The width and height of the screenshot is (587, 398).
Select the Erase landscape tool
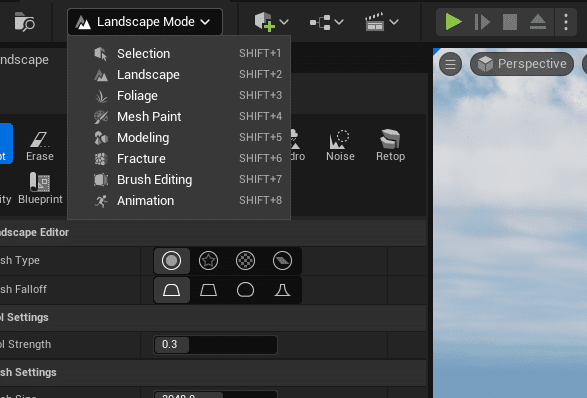(40, 146)
